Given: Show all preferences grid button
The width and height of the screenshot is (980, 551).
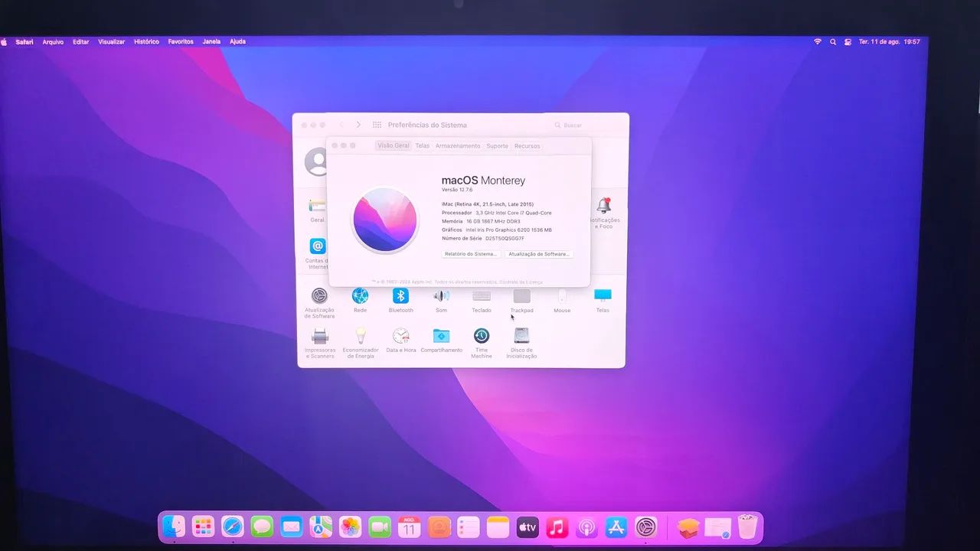Looking at the screenshot, I should click(377, 125).
